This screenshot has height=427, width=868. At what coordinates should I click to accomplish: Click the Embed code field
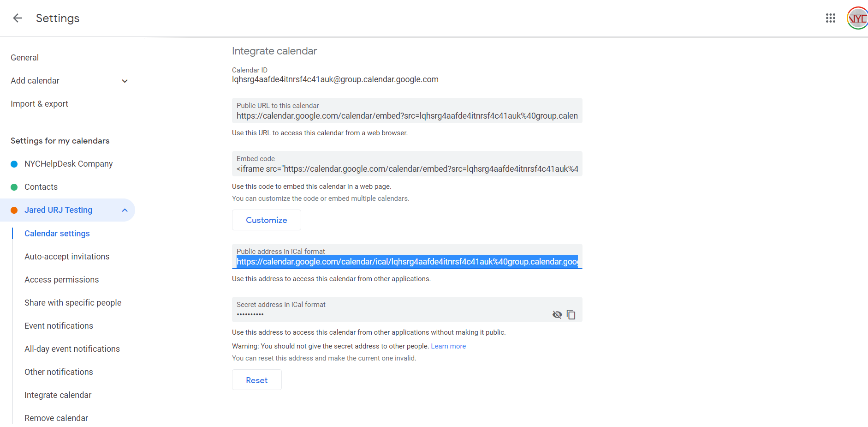point(407,169)
